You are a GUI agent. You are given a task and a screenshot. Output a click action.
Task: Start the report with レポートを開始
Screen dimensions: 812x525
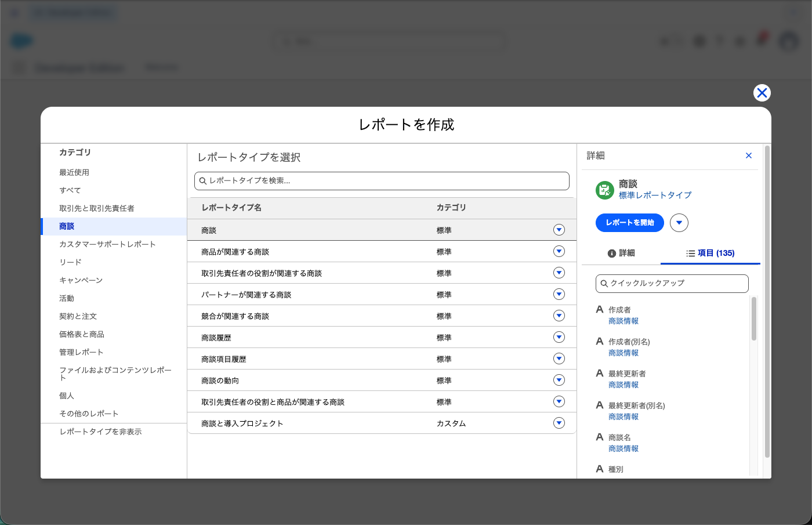630,223
